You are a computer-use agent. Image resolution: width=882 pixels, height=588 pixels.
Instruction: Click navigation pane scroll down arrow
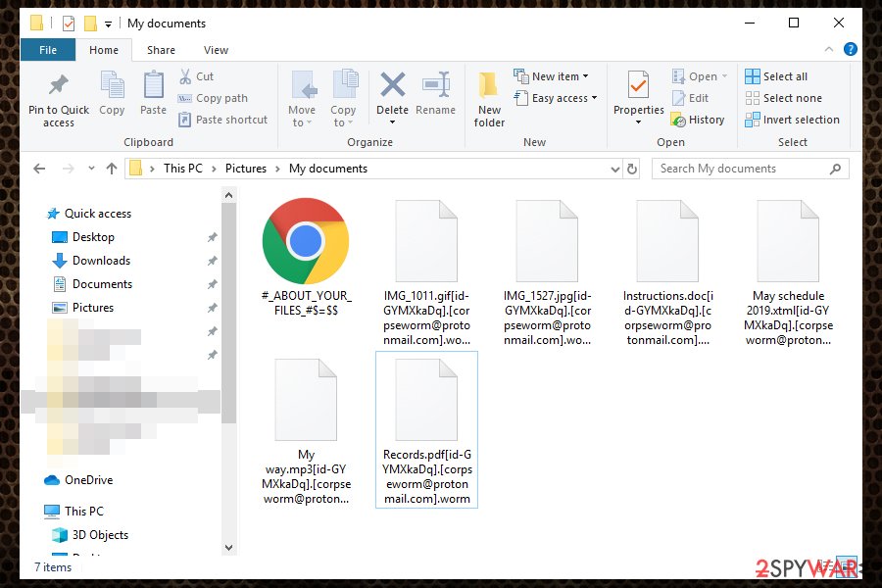228,548
